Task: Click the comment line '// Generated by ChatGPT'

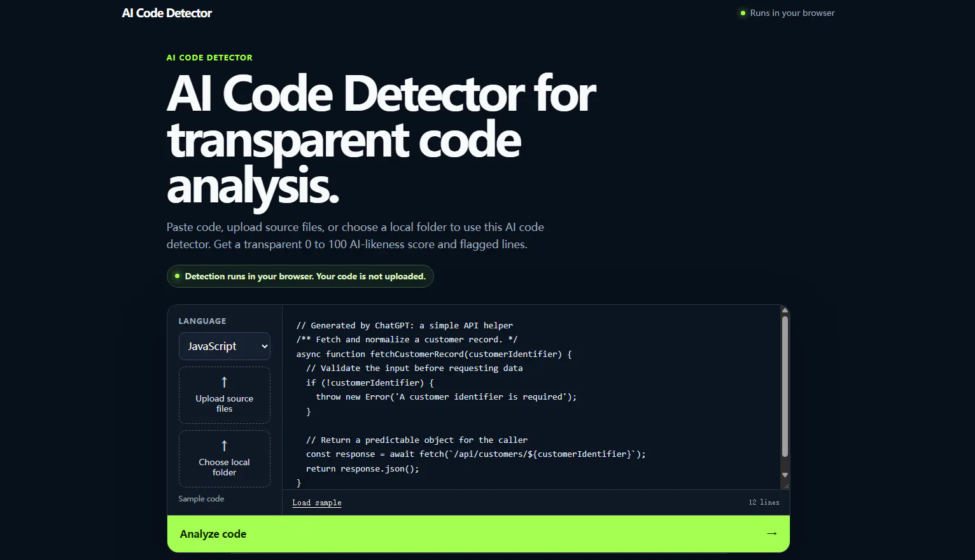Action: click(405, 326)
